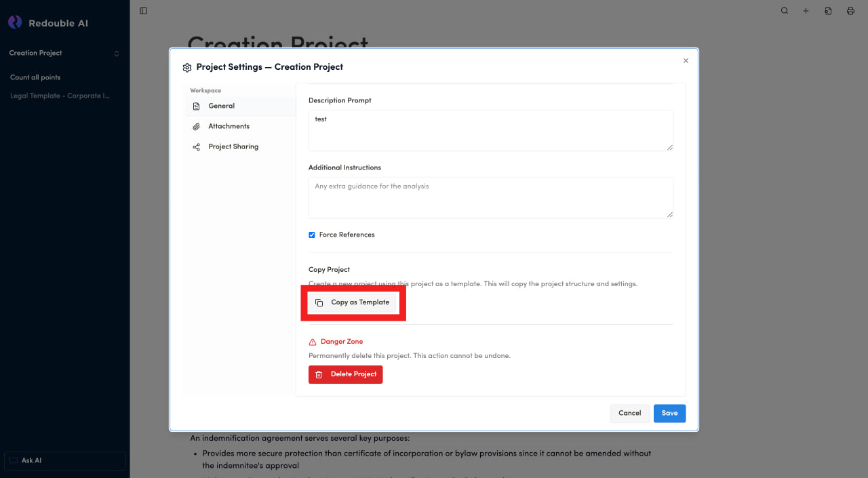Toggle the sidebar panel icon
Image resolution: width=868 pixels, height=478 pixels.
tap(143, 11)
